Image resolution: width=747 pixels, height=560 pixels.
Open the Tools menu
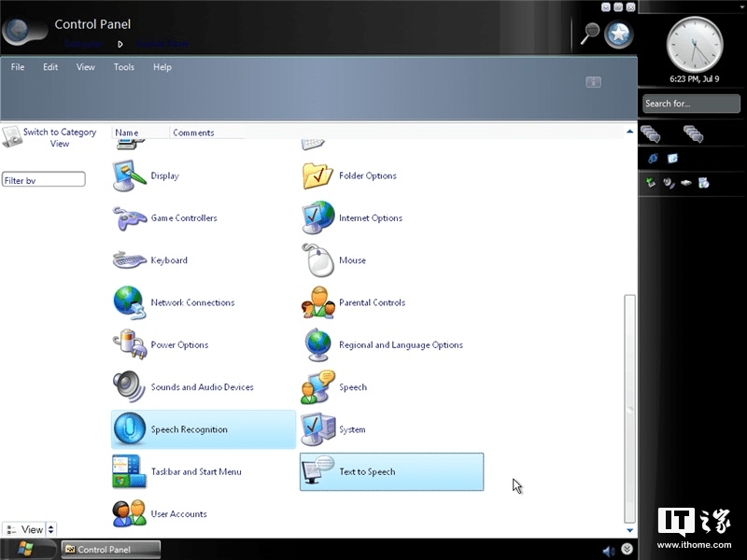pyautogui.click(x=123, y=66)
